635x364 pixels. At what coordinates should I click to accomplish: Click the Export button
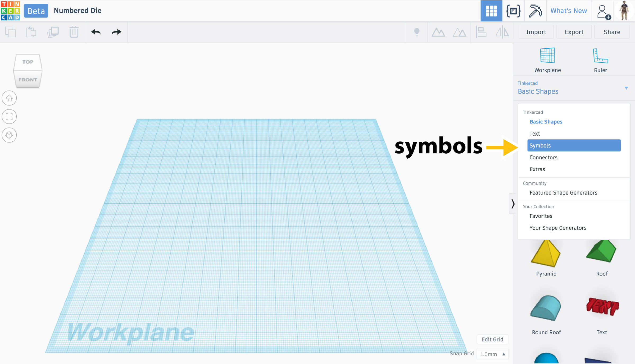[x=574, y=32]
